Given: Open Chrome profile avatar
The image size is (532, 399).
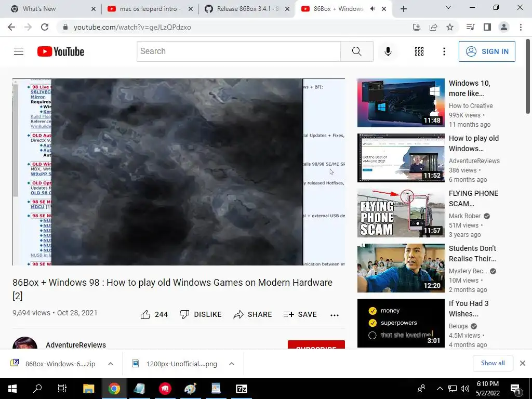Looking at the screenshot, I should point(504,27).
